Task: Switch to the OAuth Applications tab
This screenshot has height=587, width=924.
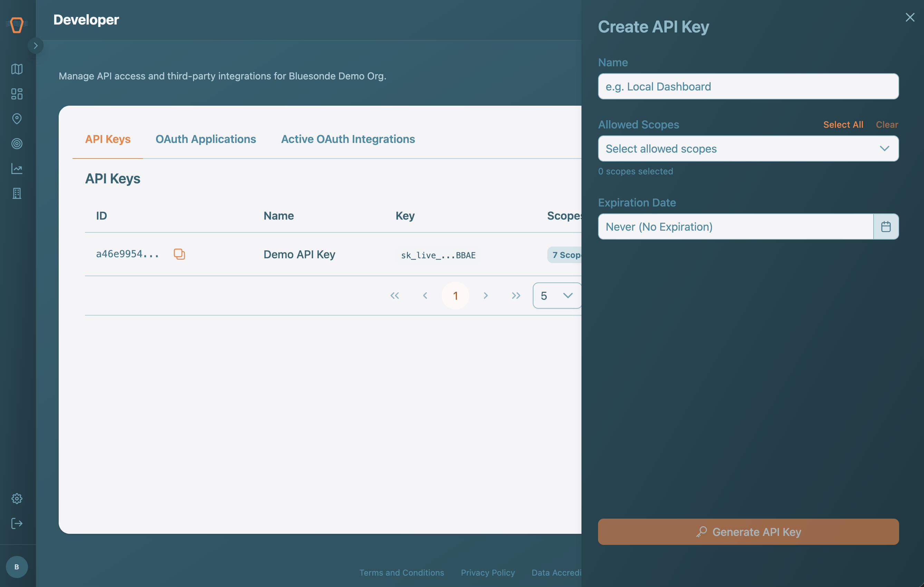Action: pyautogui.click(x=206, y=139)
